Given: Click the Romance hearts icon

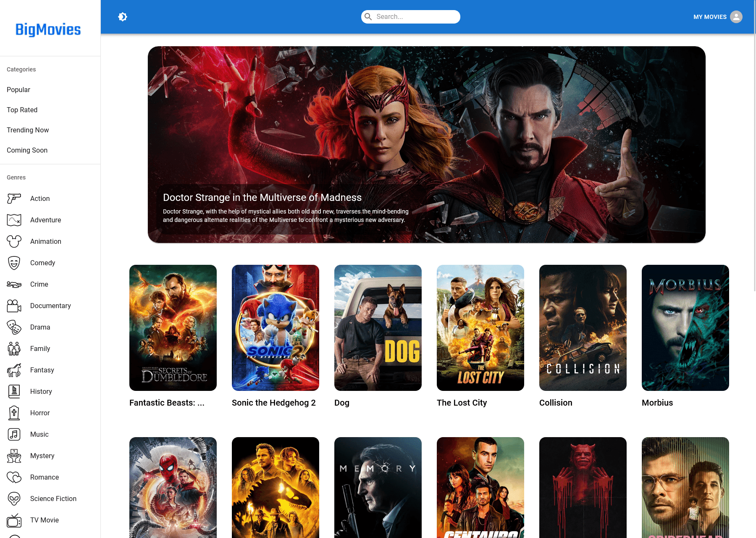Looking at the screenshot, I should coord(14,477).
